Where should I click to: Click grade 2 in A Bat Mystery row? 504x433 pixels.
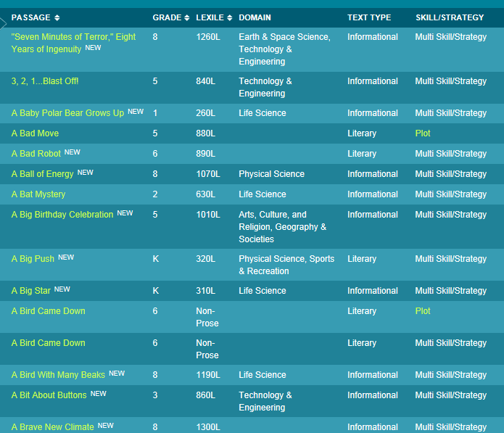(155, 194)
